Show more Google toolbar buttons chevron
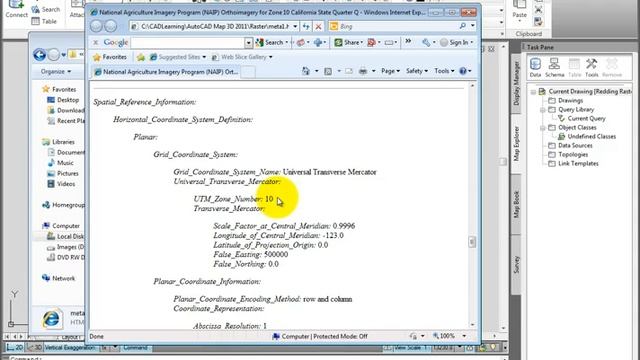 tap(408, 42)
